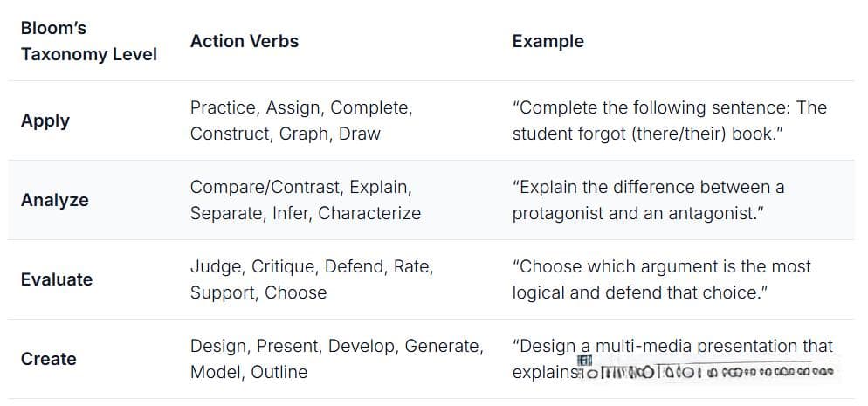
Task: Click the "Action Verbs" column header
Action: click(245, 42)
